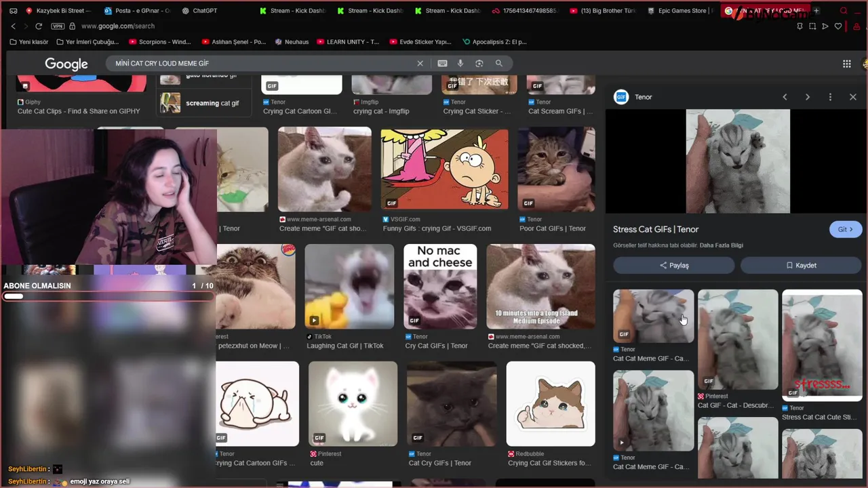Open Pinterest cute white kitten thumbnail
This screenshot has height=488, width=868.
pyautogui.click(x=353, y=404)
